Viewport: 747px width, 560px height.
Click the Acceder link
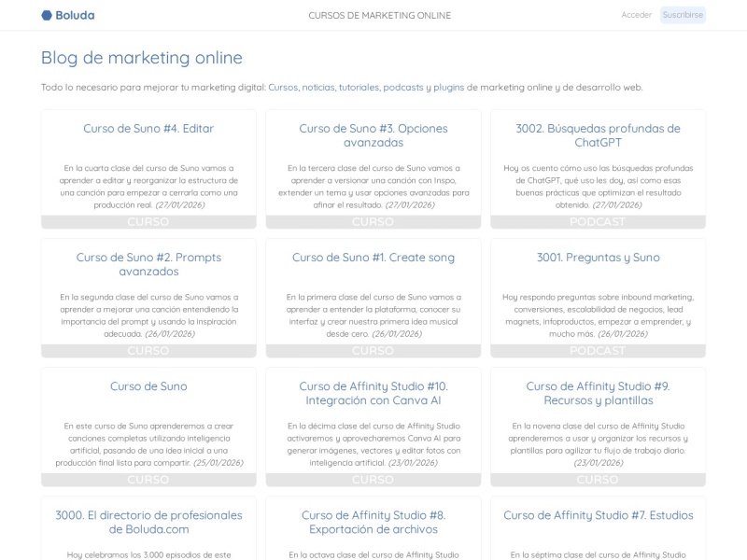637,15
